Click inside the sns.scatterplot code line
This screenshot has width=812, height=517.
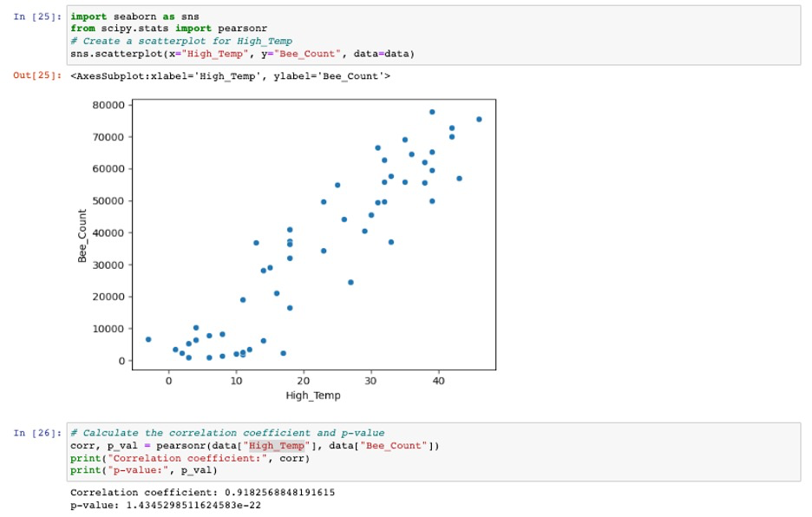point(242,54)
